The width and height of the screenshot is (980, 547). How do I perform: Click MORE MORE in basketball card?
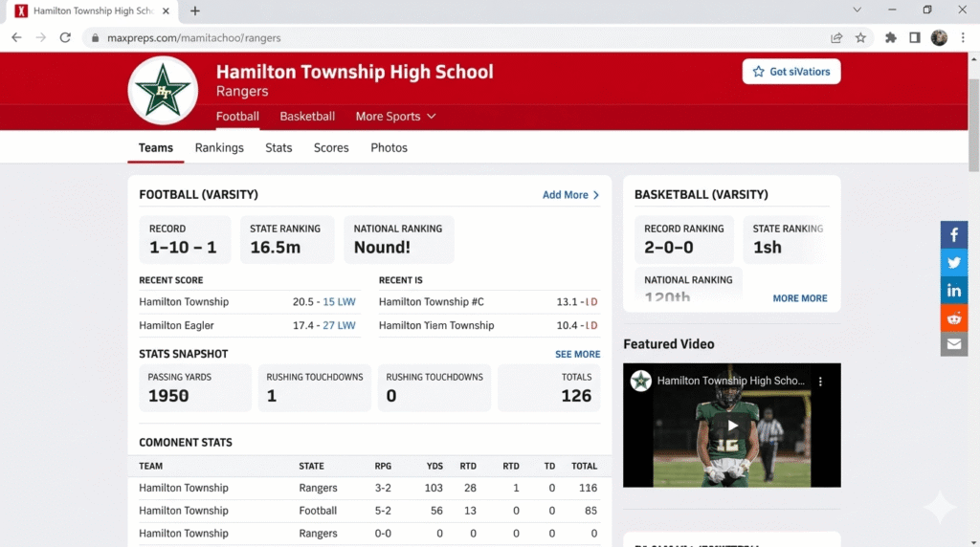(799, 298)
